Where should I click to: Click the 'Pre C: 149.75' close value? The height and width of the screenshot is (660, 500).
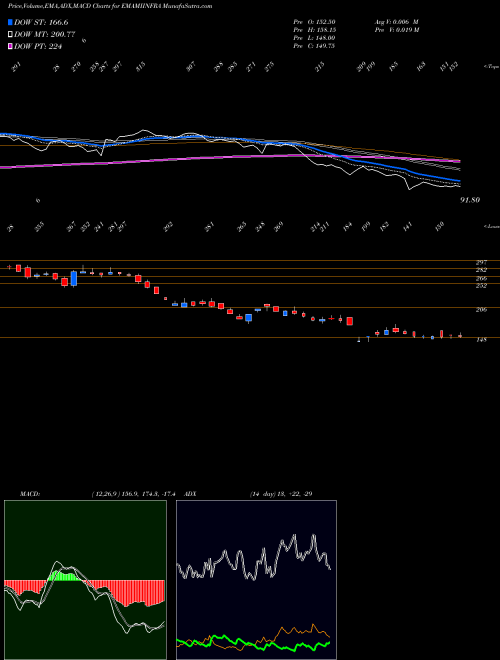coord(314,46)
